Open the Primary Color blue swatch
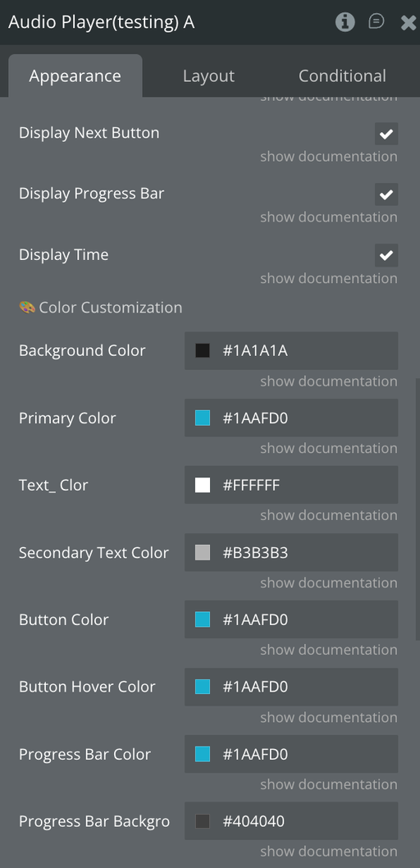 [203, 418]
